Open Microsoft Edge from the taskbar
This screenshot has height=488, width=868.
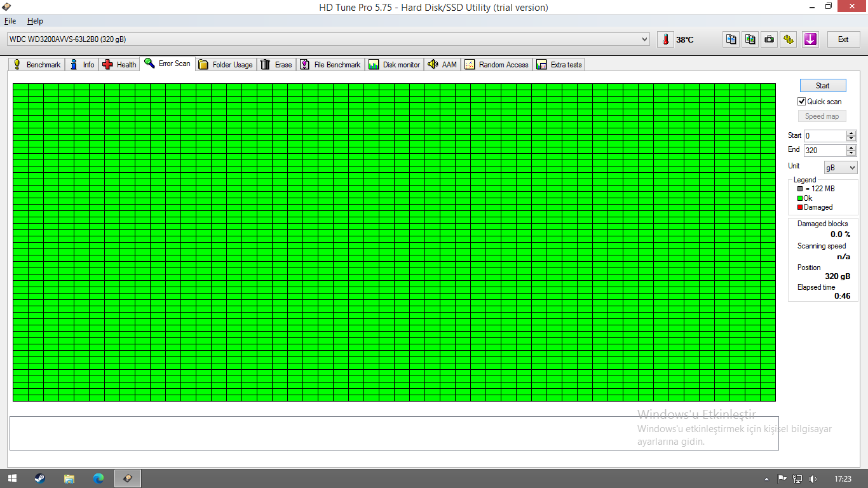point(98,478)
